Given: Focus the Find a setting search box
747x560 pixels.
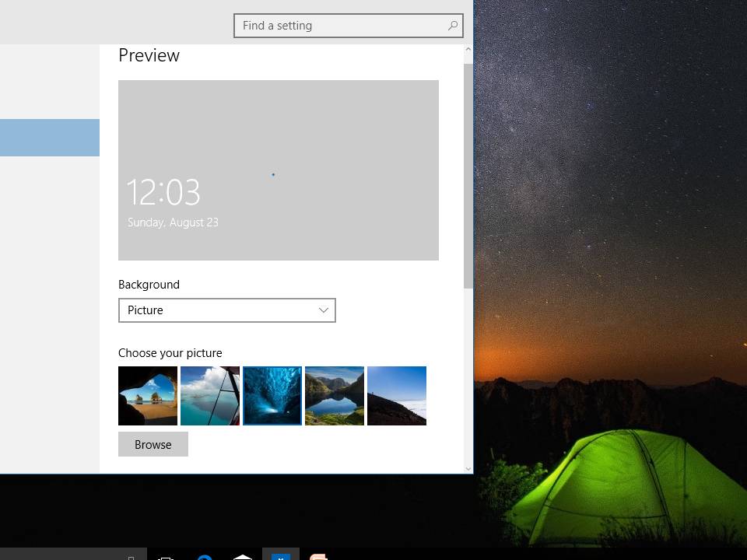Looking at the screenshot, I should coord(349,26).
